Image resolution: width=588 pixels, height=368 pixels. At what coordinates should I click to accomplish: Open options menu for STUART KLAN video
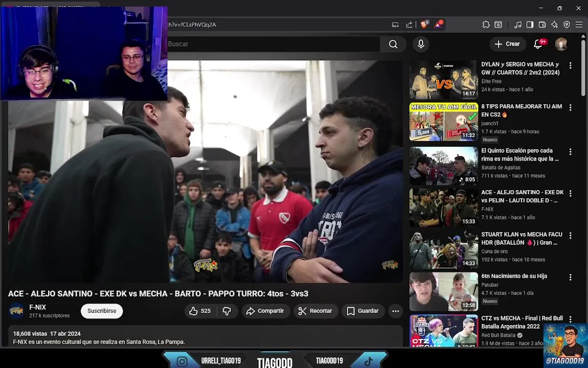(x=570, y=236)
